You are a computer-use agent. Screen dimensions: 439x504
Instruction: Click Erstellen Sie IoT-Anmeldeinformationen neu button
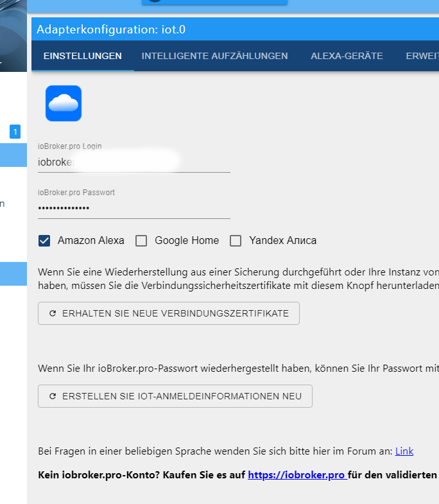point(175,396)
